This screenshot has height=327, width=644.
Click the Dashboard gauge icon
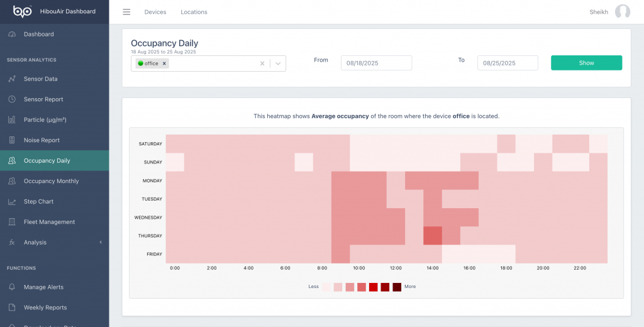click(12, 34)
